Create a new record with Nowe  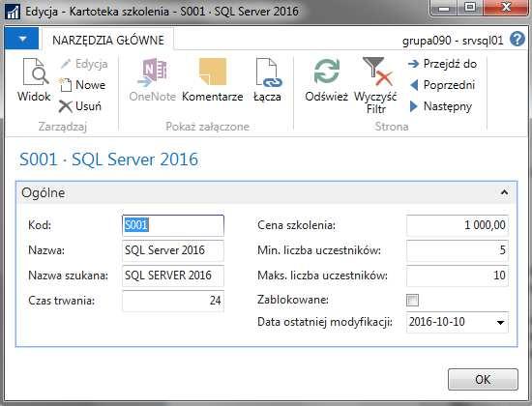click(83, 85)
